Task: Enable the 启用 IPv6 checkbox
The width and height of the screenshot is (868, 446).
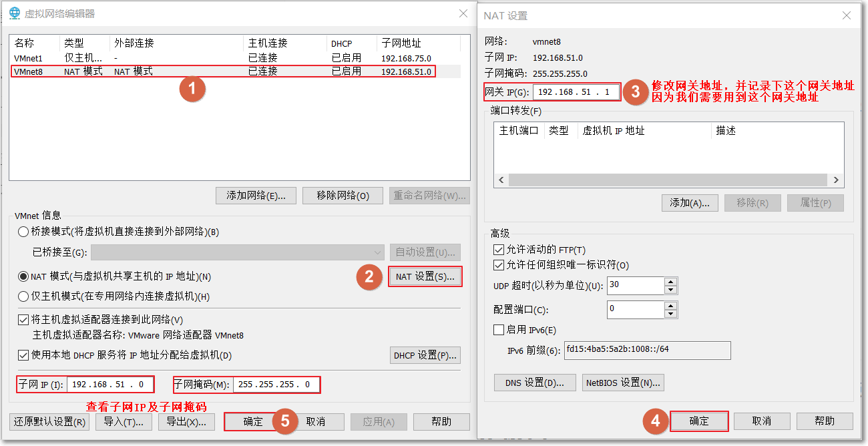Action: click(x=498, y=330)
